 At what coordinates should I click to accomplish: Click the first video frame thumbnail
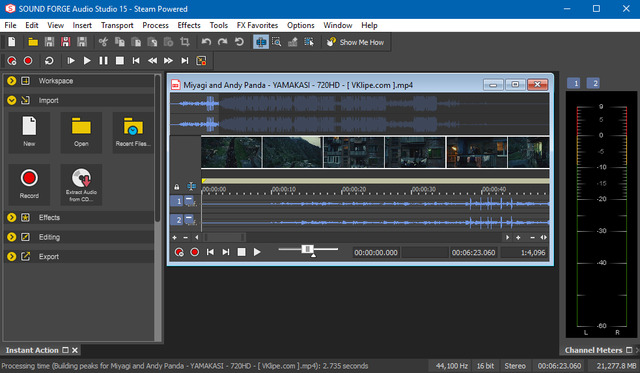pos(231,152)
